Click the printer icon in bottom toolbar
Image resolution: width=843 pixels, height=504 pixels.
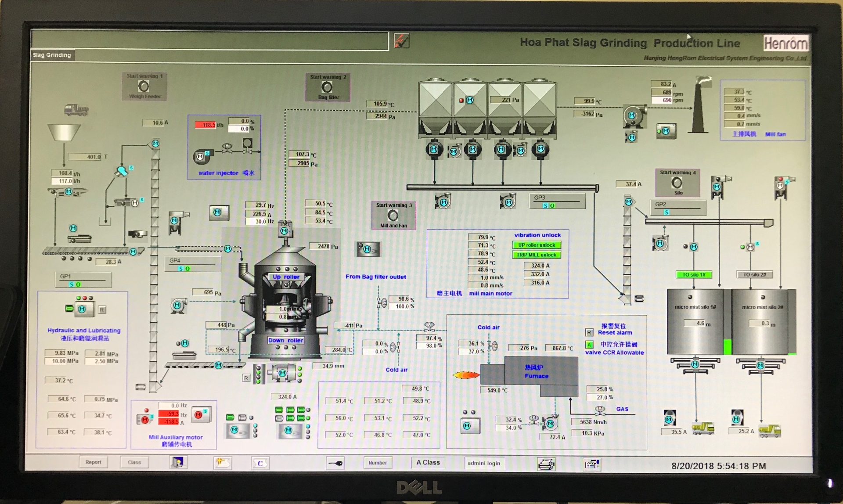[x=546, y=464]
